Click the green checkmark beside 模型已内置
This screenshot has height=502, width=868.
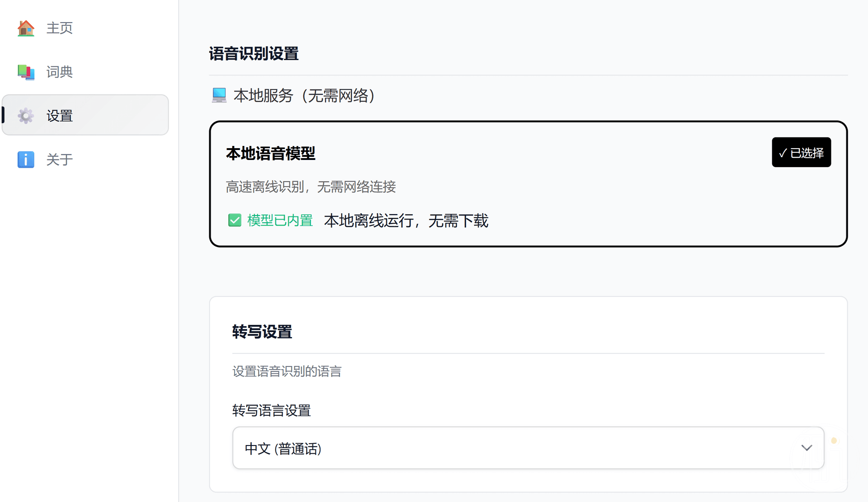[235, 221]
